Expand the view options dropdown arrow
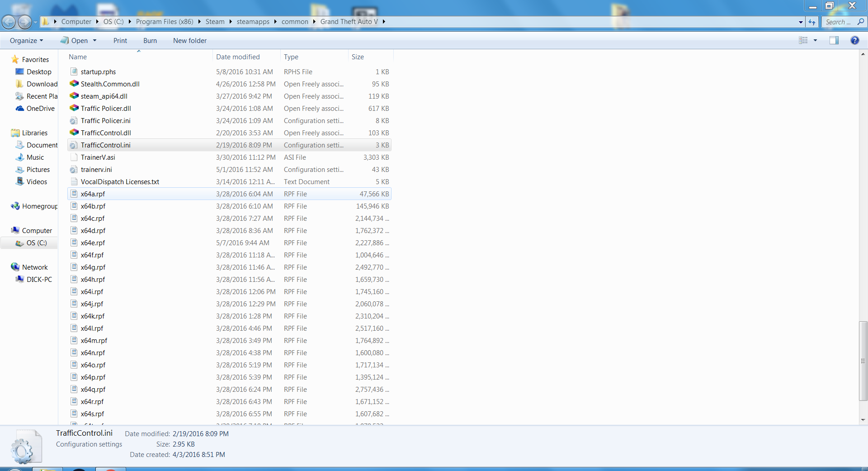 click(816, 40)
